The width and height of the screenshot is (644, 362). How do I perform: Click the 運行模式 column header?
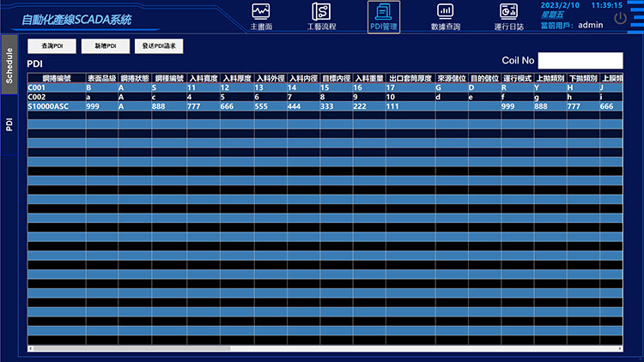(518, 78)
